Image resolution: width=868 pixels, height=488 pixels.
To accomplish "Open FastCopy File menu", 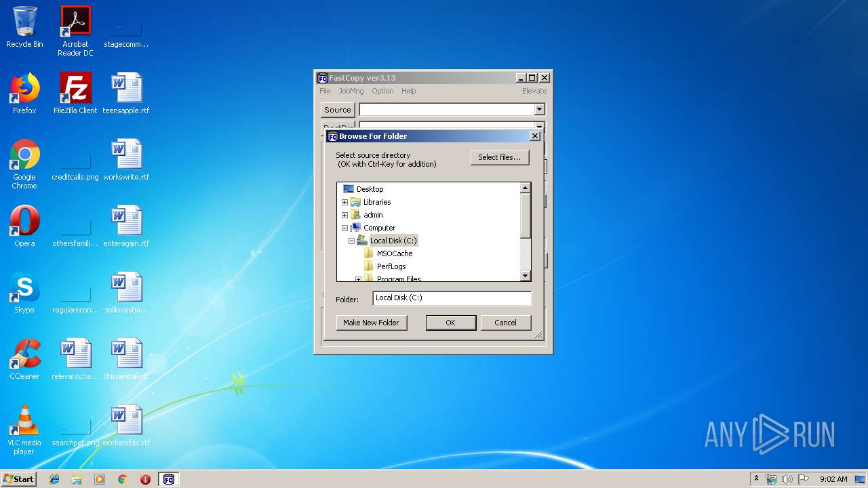I will 325,91.
